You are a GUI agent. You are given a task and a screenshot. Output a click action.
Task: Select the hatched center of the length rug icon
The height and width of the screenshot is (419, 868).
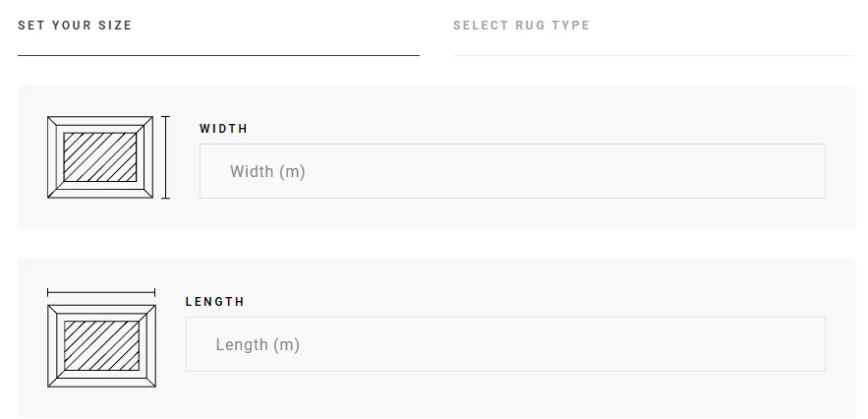coord(100,345)
